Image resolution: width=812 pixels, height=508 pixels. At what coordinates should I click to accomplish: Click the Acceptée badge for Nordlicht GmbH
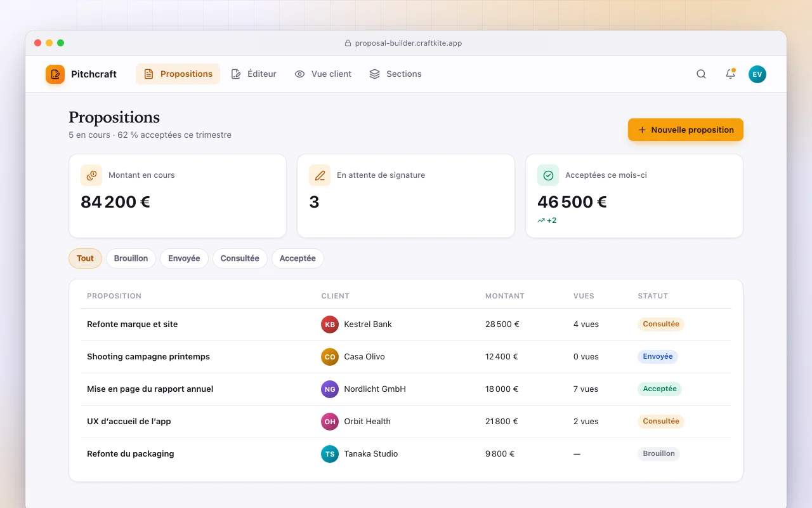click(660, 389)
